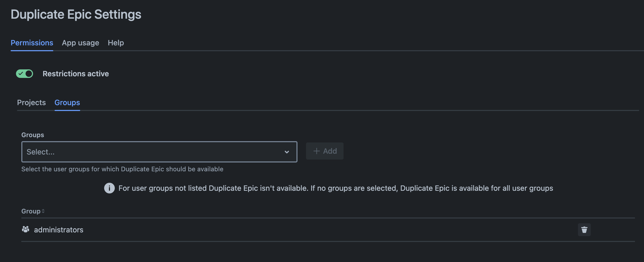This screenshot has width=644, height=262.
Task: Select the Groups sub-tab
Action: click(x=67, y=102)
